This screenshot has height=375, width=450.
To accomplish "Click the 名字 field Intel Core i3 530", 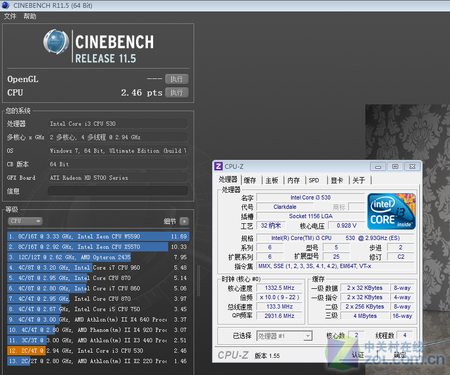I will tap(310, 197).
